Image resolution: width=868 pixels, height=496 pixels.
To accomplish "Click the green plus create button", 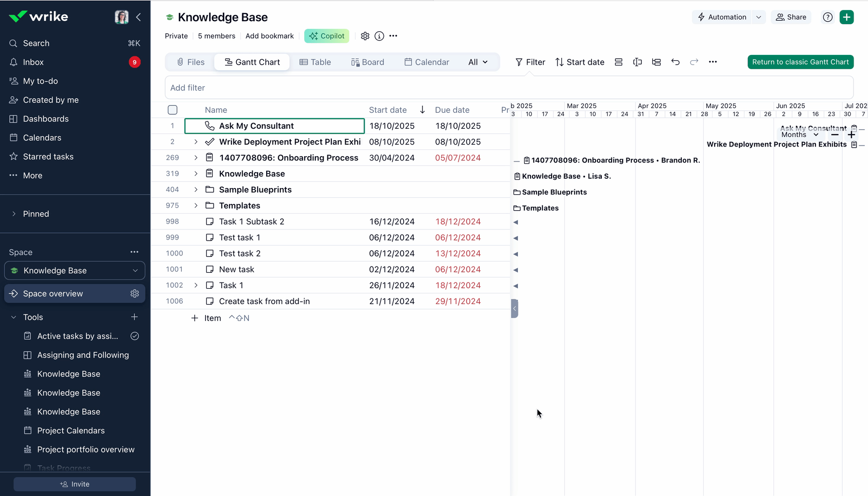I will (846, 17).
